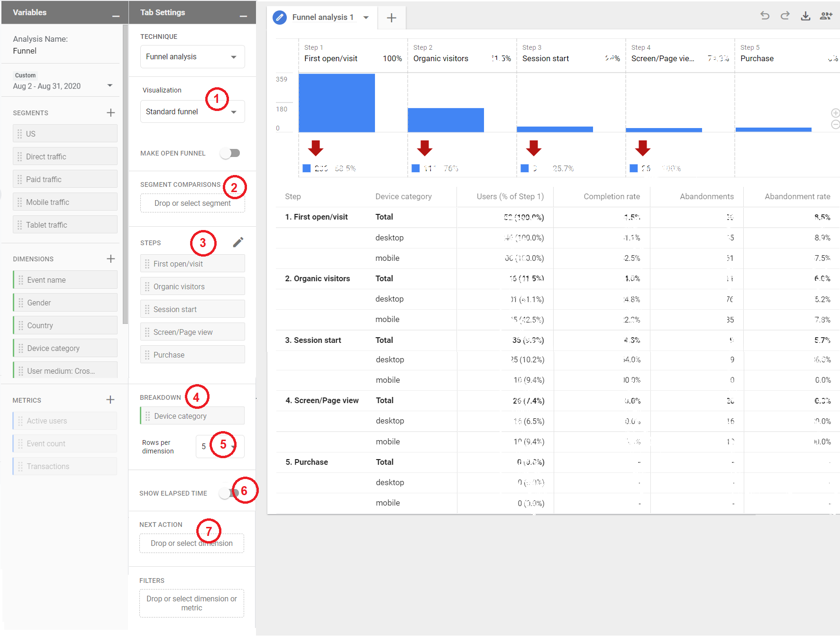Edit funnel steps with pencil icon
Viewport: 840px width, 636px height.
[238, 242]
